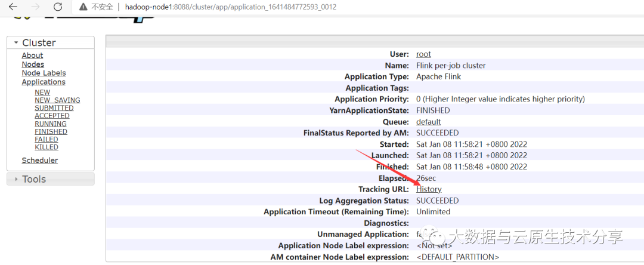Filter applications by ACCEPTED state

[52, 116]
